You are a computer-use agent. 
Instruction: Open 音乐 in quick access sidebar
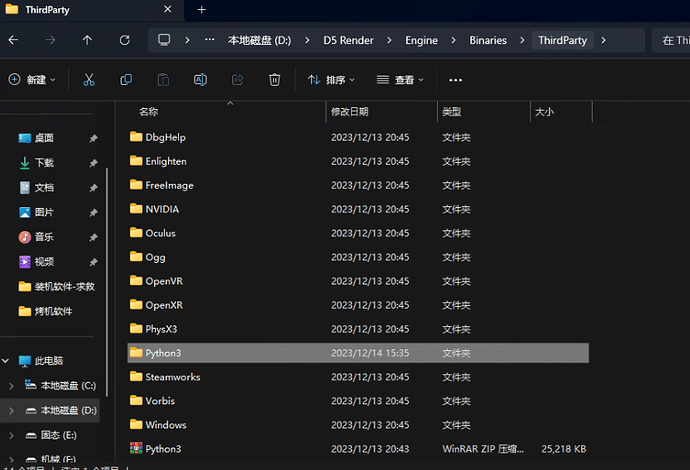[44, 237]
